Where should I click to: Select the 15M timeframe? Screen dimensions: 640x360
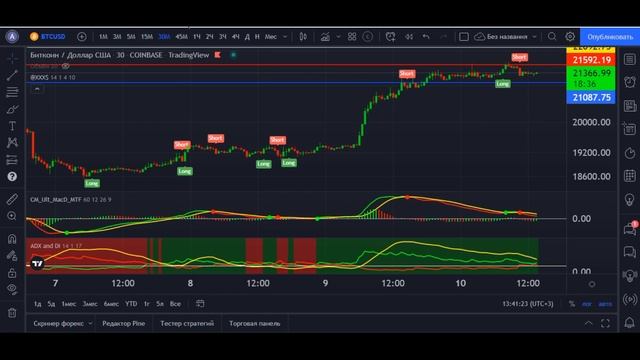[x=147, y=37]
